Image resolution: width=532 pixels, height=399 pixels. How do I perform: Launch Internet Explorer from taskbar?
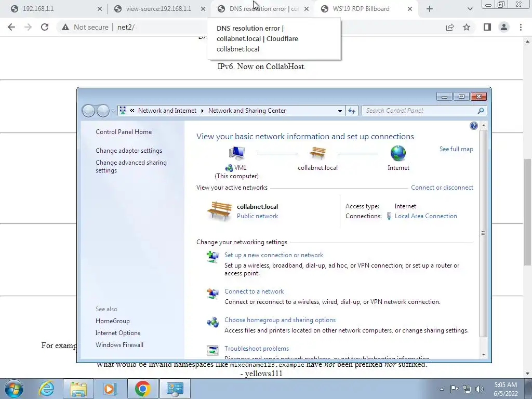click(46, 389)
